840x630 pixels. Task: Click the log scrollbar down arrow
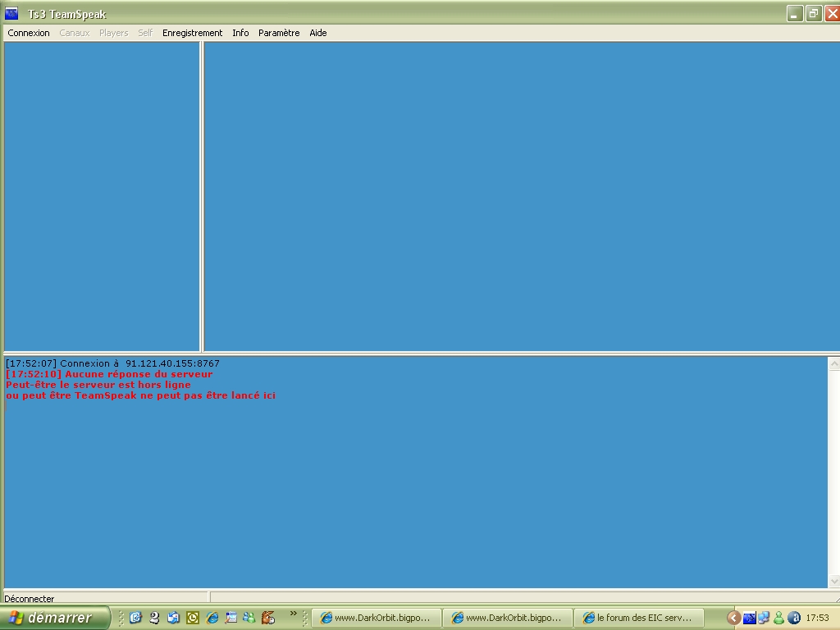tap(834, 581)
